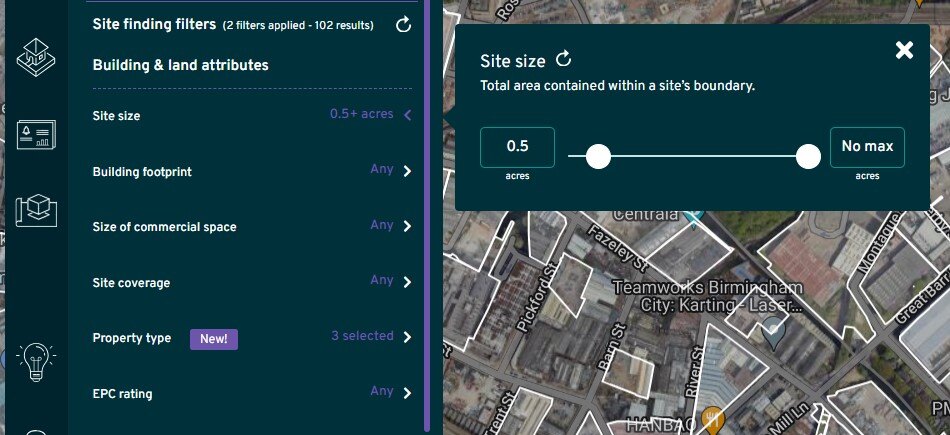Click the minimum acres input showing 0.5
This screenshot has width=950, height=435.
[517, 147]
